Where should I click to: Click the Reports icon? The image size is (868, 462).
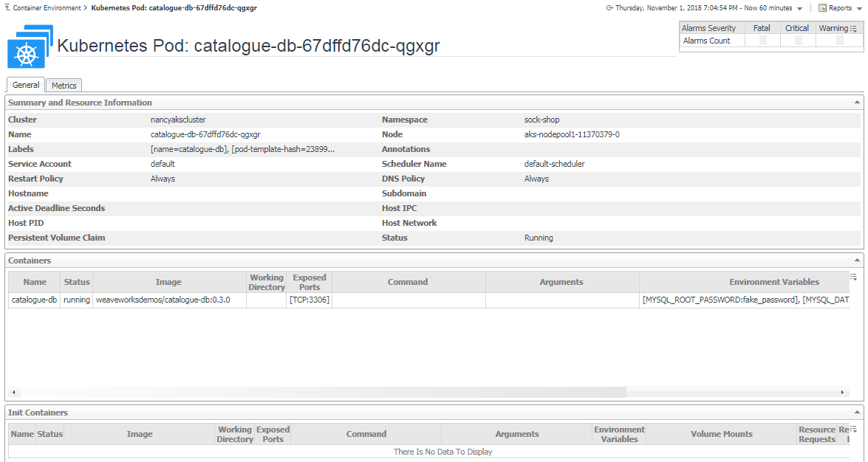[823, 7]
